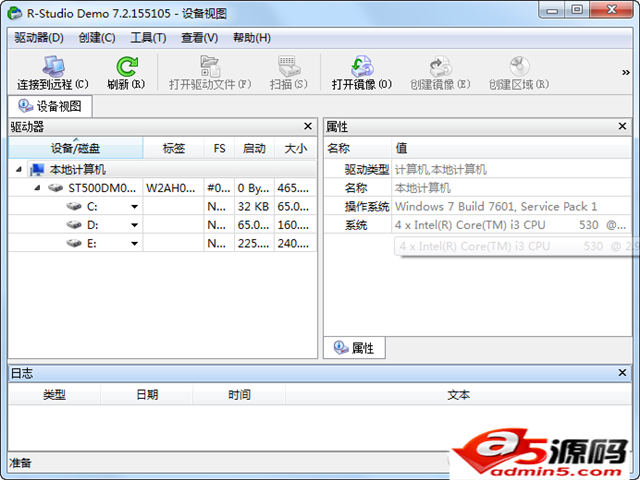Select the ST500DM0... disk row
The image size is (640, 480).
(x=162, y=188)
